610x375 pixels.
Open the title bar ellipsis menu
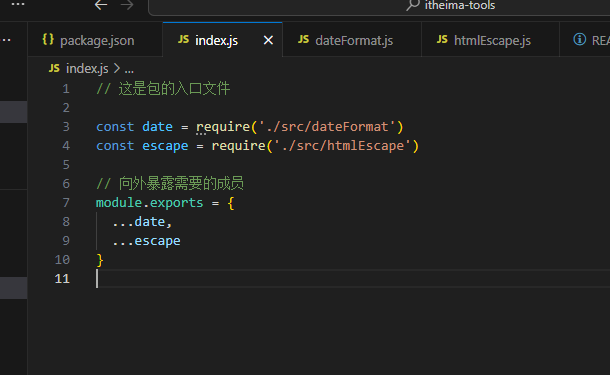click(x=18, y=4)
